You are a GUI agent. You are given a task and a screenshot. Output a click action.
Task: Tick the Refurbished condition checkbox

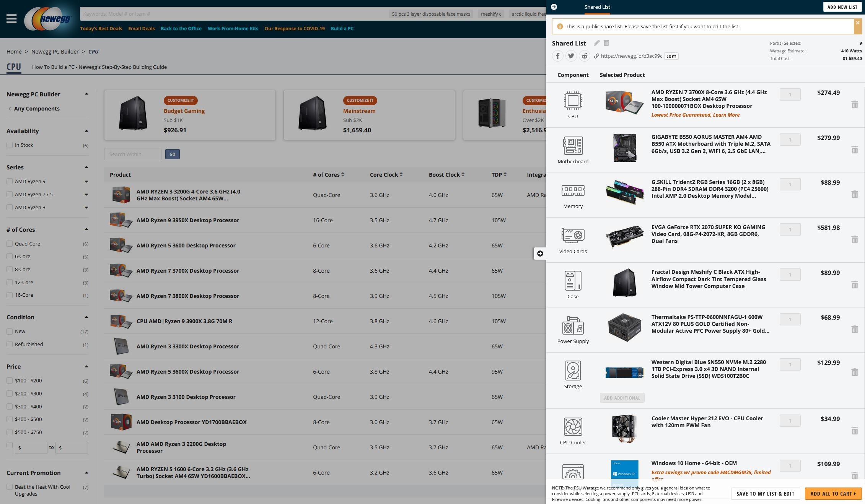click(x=10, y=344)
